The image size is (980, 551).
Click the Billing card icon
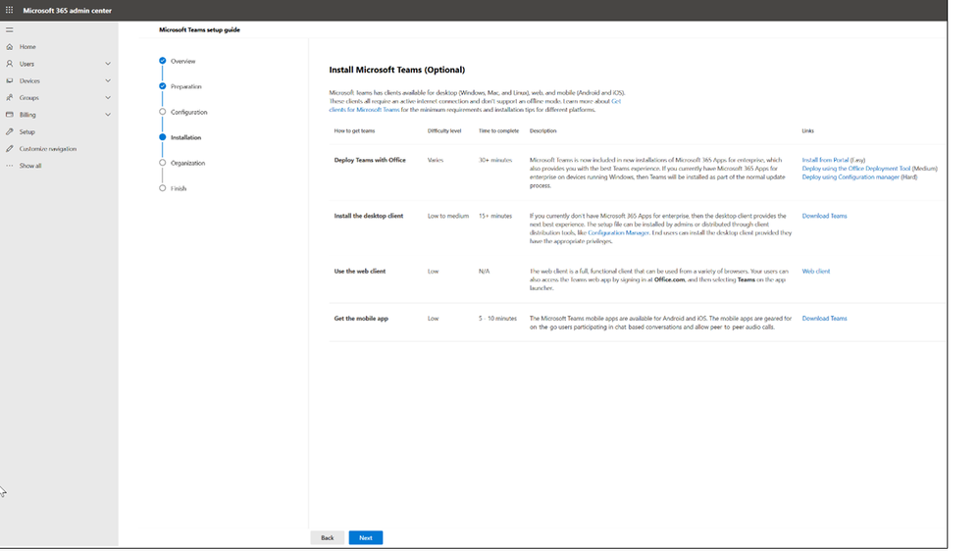coord(10,115)
